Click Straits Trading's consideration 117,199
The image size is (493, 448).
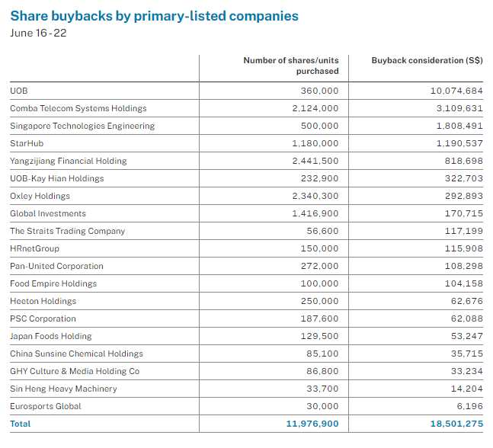coord(464,231)
